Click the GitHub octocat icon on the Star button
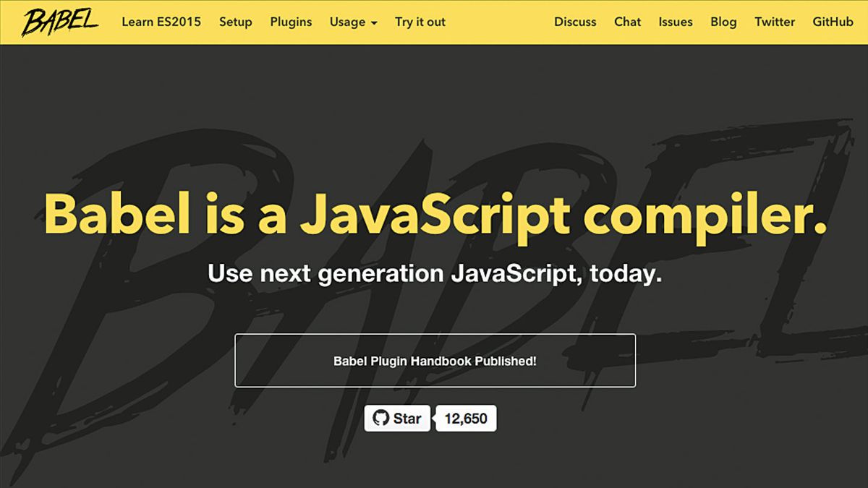The height and width of the screenshot is (488, 868). [380, 418]
